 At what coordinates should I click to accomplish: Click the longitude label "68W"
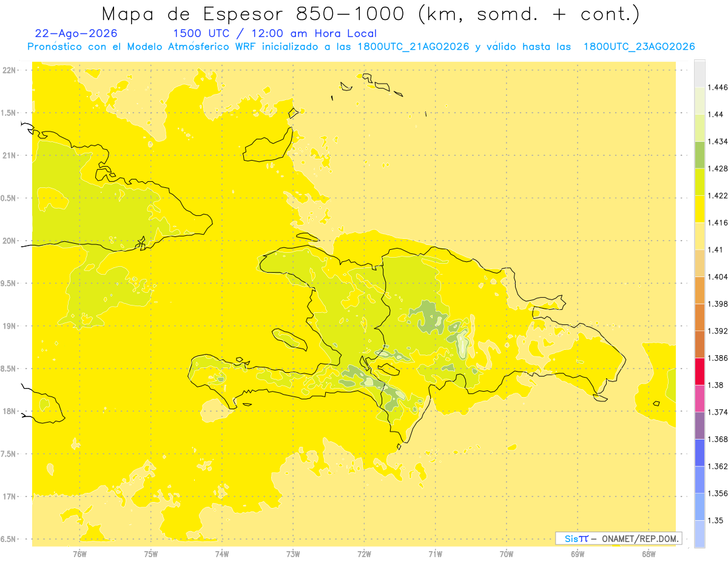click(x=649, y=554)
